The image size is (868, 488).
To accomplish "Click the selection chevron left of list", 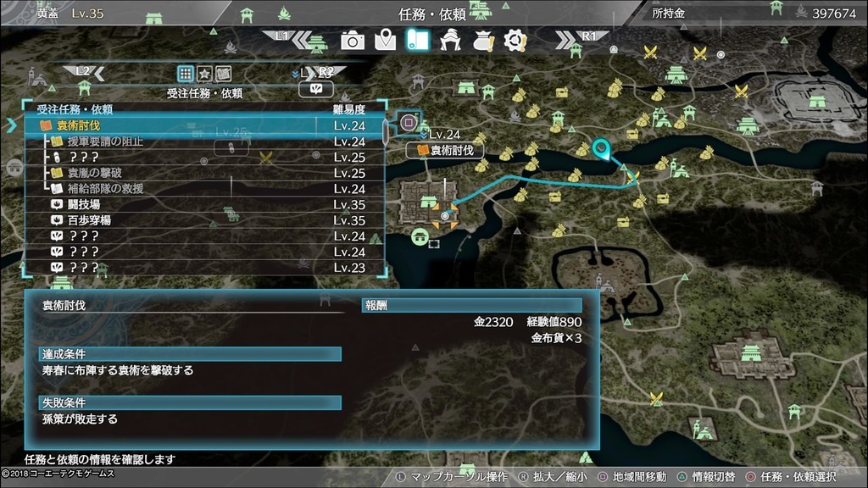I will 11,125.
